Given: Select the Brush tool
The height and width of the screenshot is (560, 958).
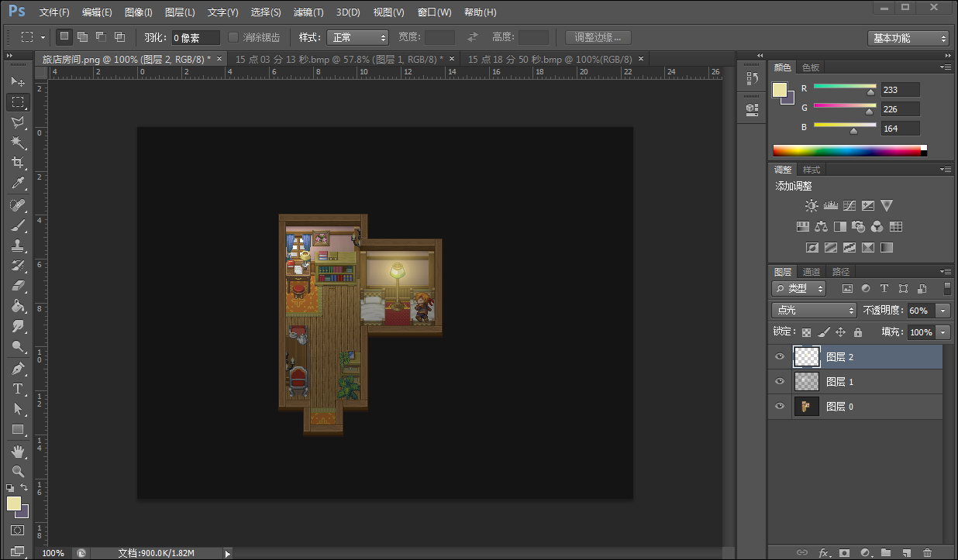Looking at the screenshot, I should pos(18,225).
